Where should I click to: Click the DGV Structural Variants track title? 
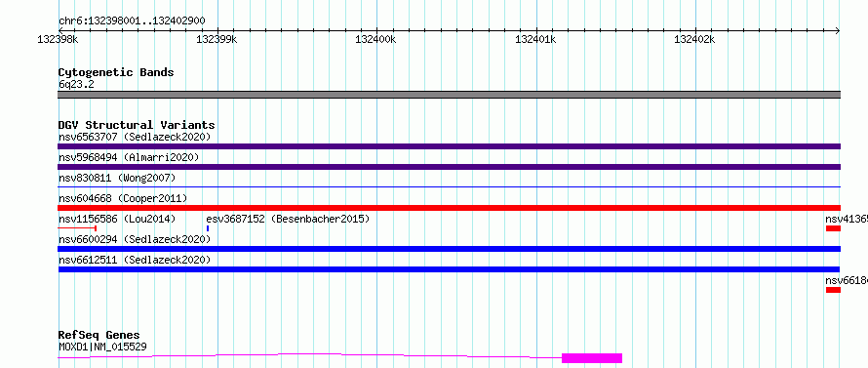[137, 125]
